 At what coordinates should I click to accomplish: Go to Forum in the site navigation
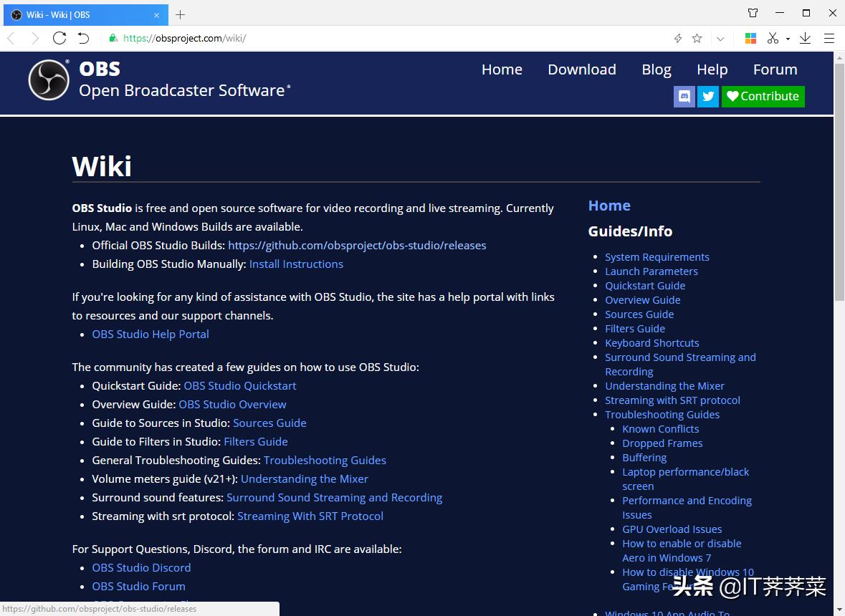click(775, 69)
